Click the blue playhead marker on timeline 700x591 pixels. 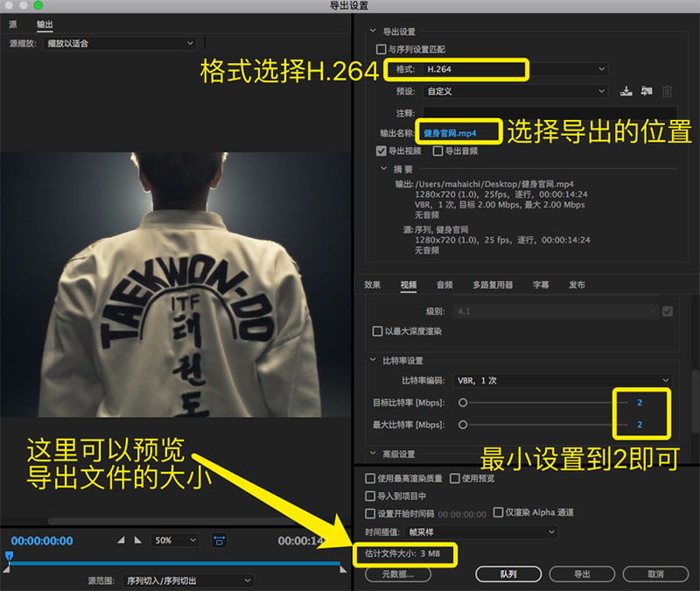(x=9, y=556)
